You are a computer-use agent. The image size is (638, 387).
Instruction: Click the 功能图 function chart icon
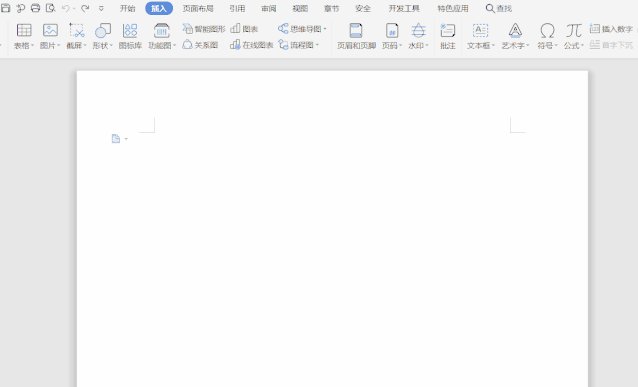pos(162,31)
